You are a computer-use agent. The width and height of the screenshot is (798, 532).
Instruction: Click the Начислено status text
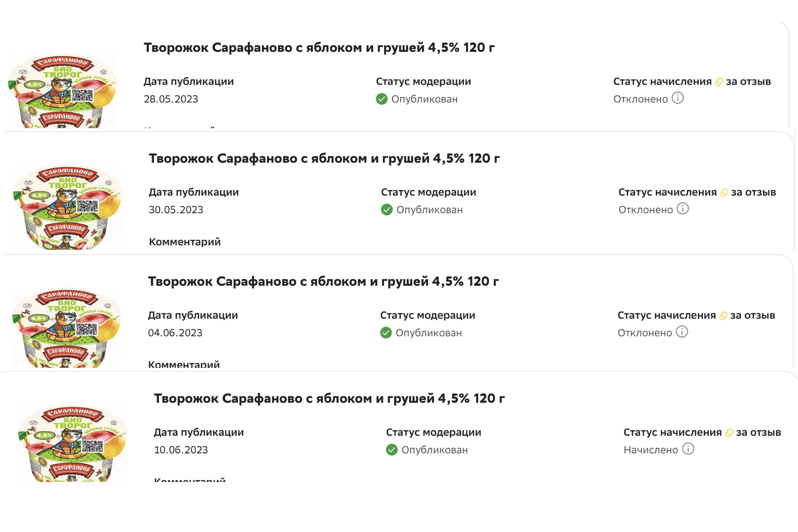651,450
